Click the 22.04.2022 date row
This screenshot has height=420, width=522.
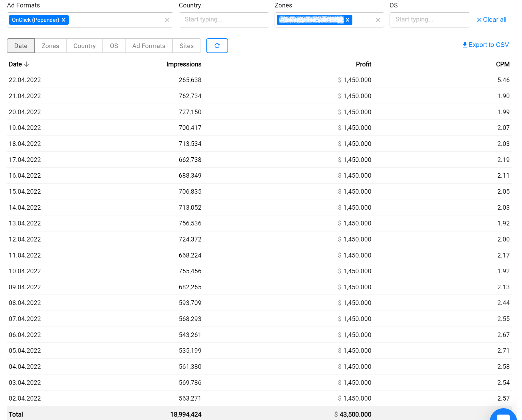click(x=25, y=80)
